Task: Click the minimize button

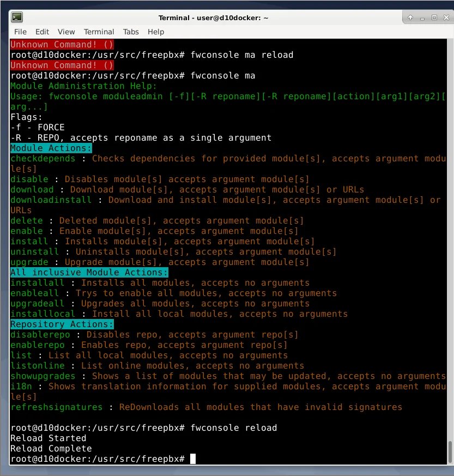Action: [422, 17]
